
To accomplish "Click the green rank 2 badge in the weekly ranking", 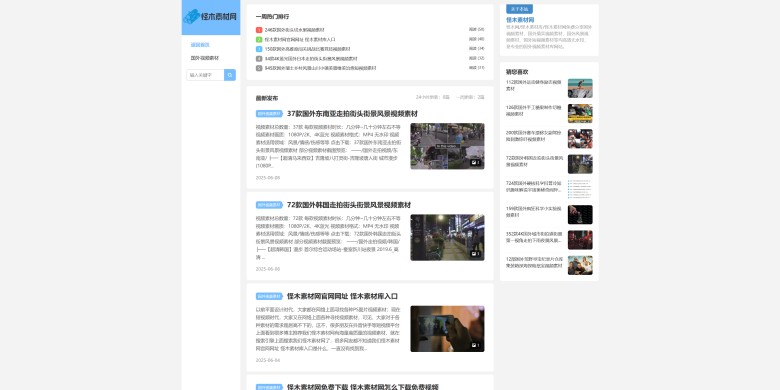I will [x=259, y=39].
